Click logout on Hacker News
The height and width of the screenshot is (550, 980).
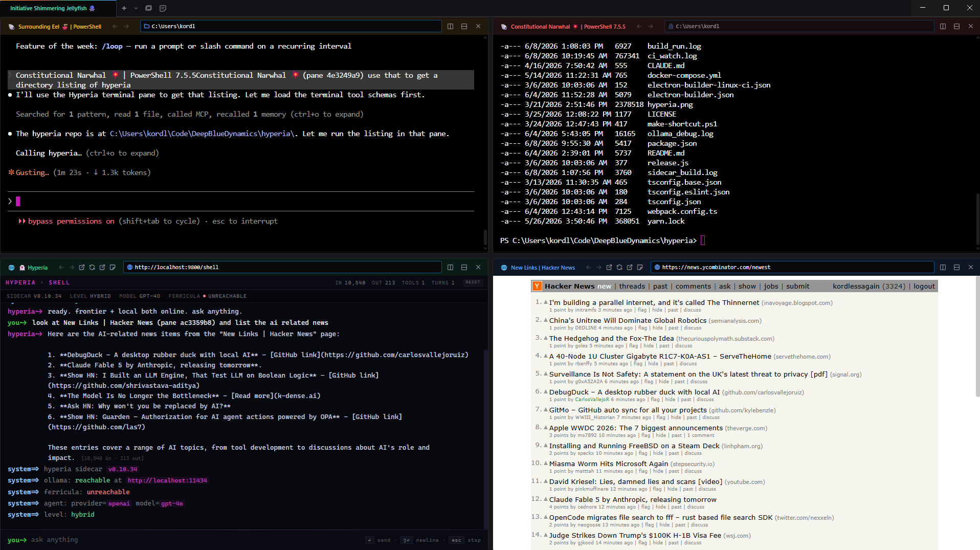coord(924,287)
